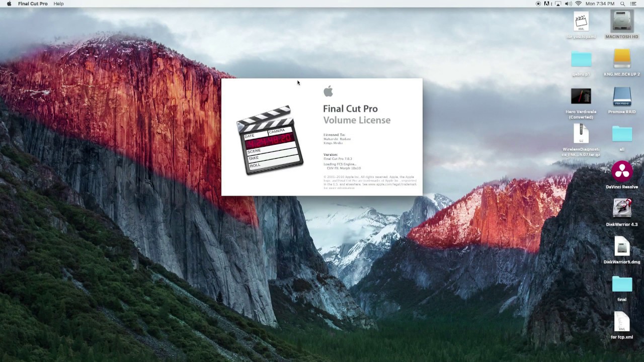This screenshot has height=362, width=644.
Task: Select the 'qabru p1' folder
Action: 581,63
